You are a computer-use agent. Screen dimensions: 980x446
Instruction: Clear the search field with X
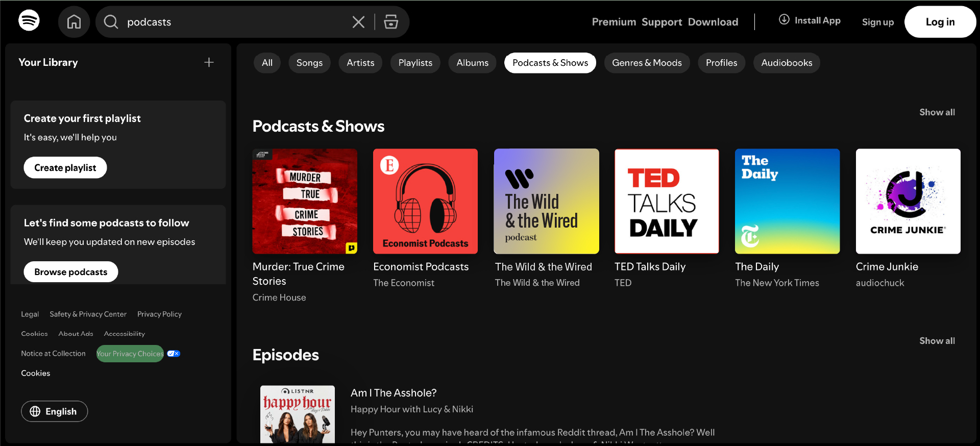coord(358,22)
